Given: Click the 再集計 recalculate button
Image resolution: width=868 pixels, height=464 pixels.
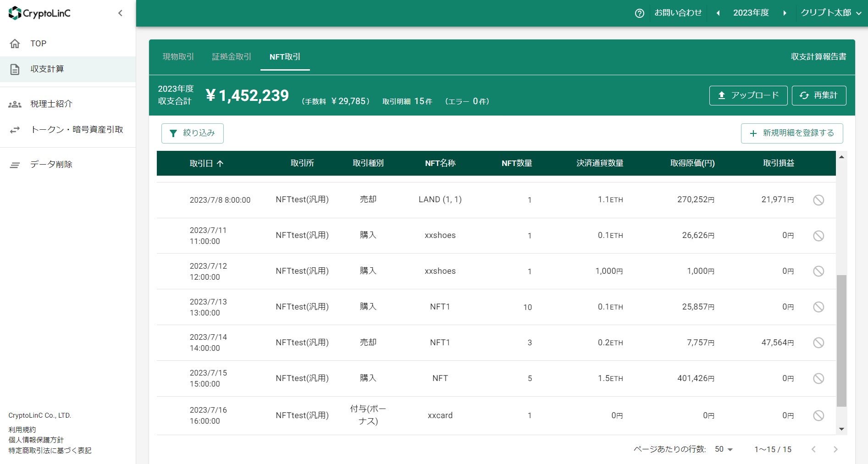Looking at the screenshot, I should point(818,95).
